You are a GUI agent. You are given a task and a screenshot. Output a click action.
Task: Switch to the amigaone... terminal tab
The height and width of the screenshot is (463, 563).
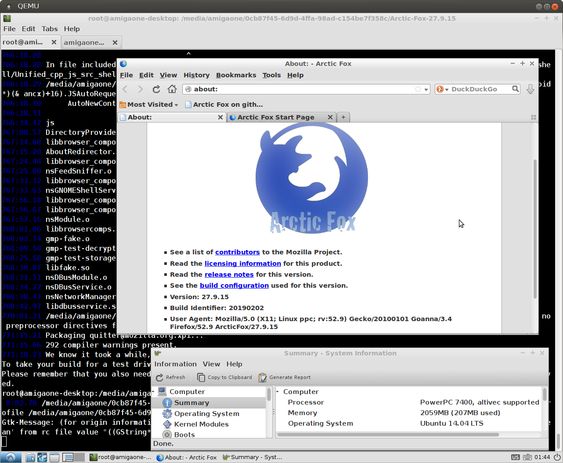(91, 42)
